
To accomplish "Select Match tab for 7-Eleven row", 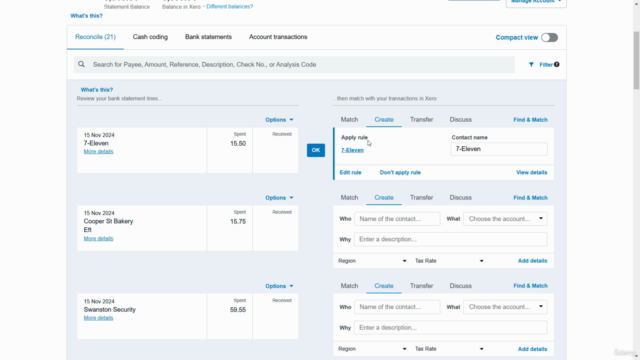I will click(349, 120).
